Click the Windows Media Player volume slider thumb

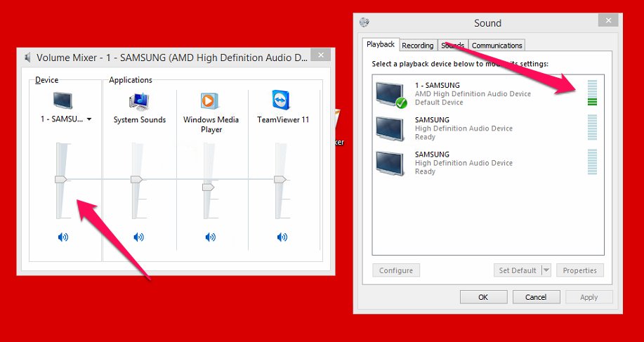coord(209,188)
